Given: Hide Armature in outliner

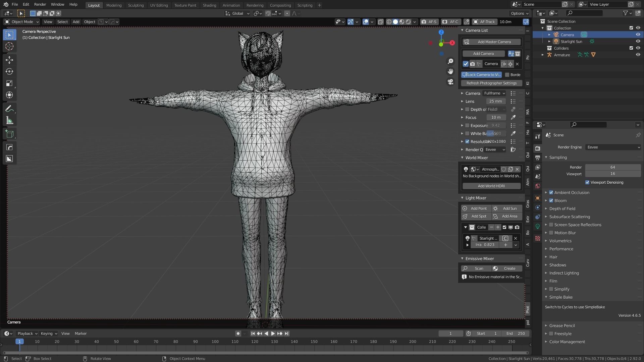Looking at the screenshot, I should pos(638,55).
